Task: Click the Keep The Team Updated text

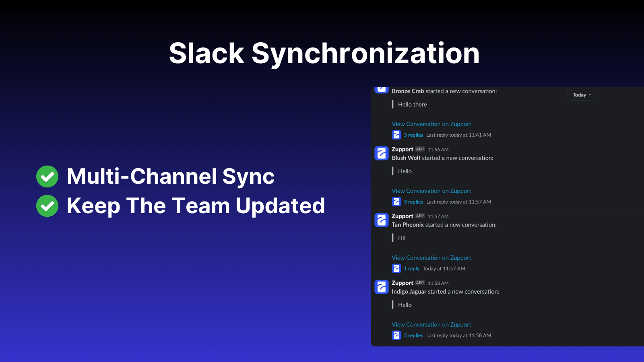Action: click(x=196, y=206)
